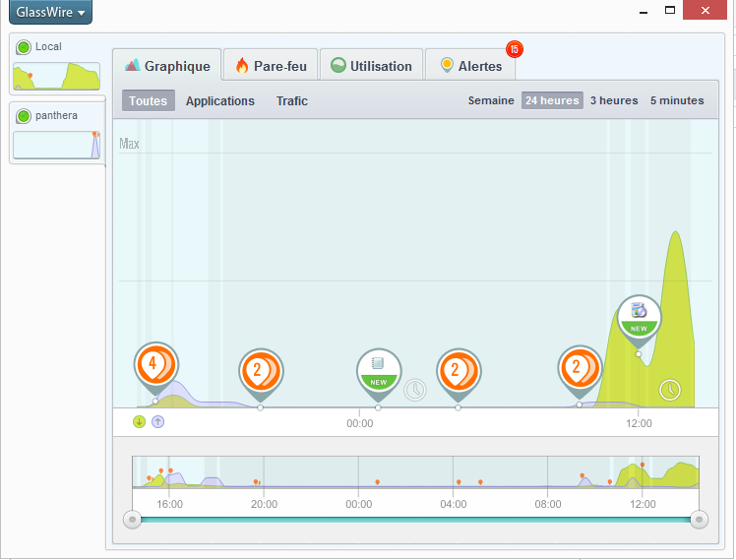The height and width of the screenshot is (560, 736).
Task: Select the Local server entry
Action: coord(57,65)
